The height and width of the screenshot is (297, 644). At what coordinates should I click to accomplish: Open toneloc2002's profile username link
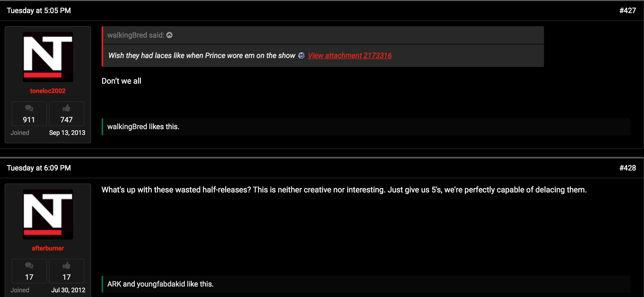coord(48,91)
